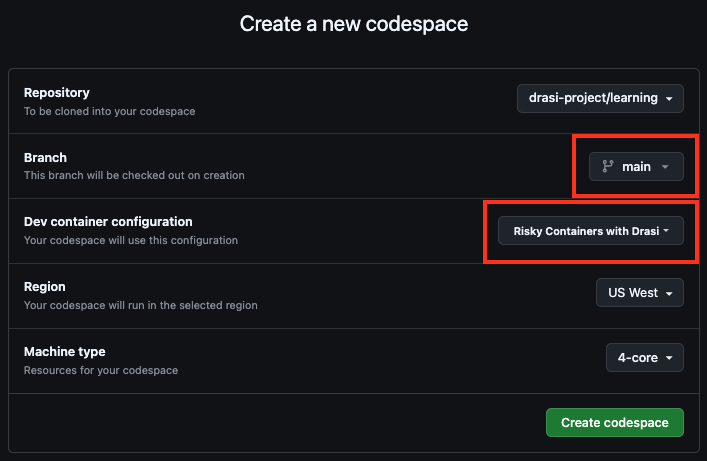Click the "Resources for your codespace" description
Image resolution: width=707 pixels, height=461 pixels.
pos(99,370)
